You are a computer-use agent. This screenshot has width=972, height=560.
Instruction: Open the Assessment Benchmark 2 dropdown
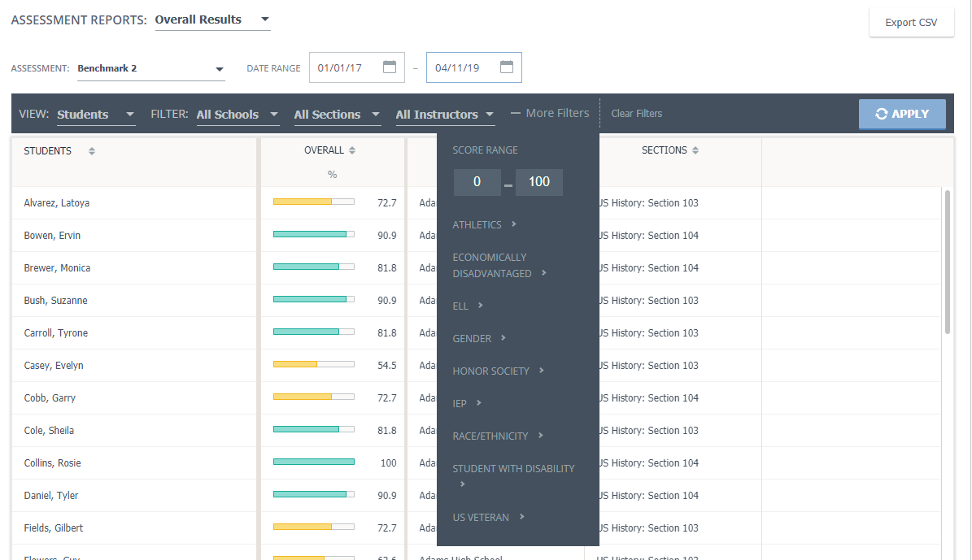(x=150, y=69)
